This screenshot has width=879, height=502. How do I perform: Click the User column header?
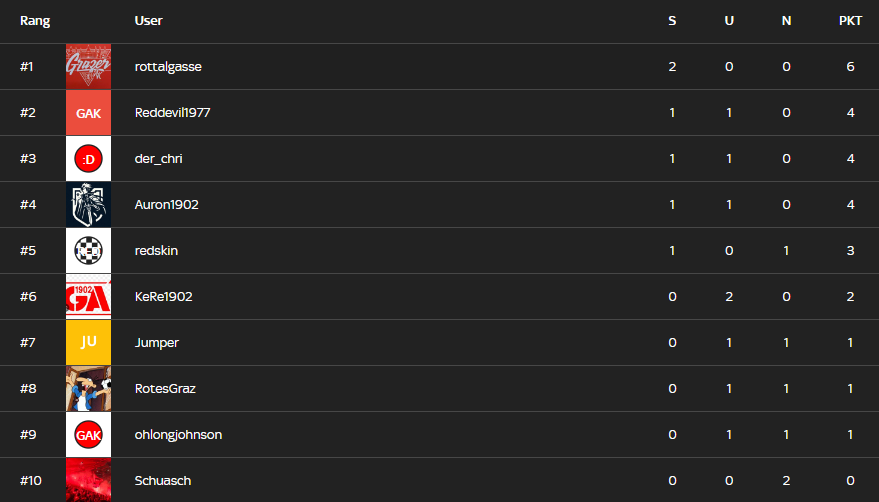coord(149,21)
